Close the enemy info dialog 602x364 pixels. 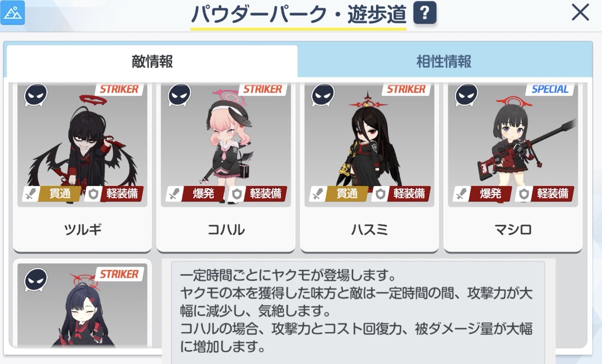(x=580, y=12)
